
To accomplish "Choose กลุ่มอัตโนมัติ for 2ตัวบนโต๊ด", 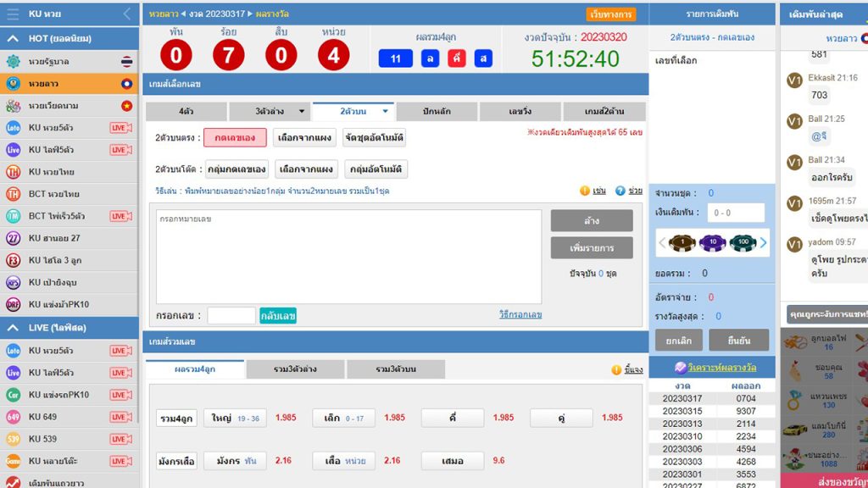I will (x=376, y=169).
